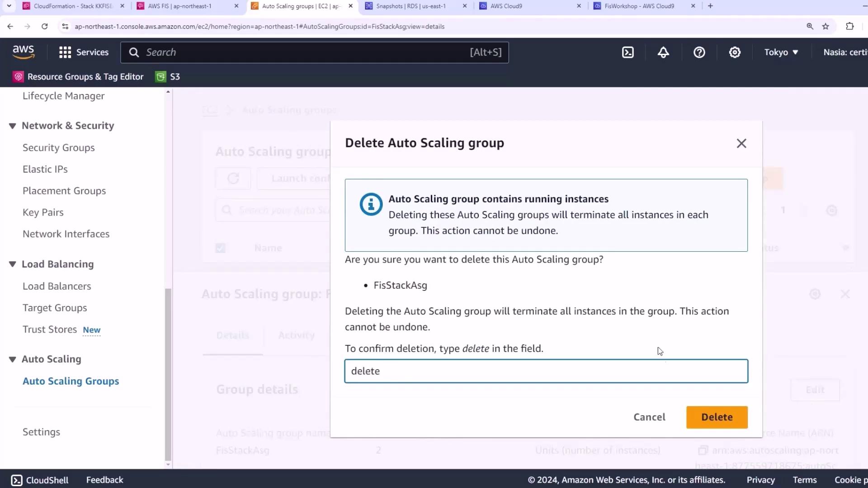Open the settings gear in AWS header

coord(735,52)
